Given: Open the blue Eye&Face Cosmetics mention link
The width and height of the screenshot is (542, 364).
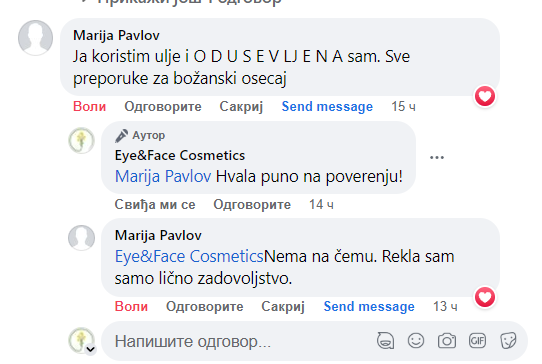Looking at the screenshot, I should (189, 256).
